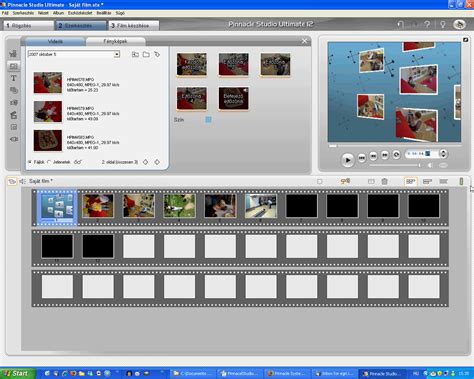Screen dimensions: 474x379
Task: Click the glasses view icon below file list
Action: click(x=78, y=162)
